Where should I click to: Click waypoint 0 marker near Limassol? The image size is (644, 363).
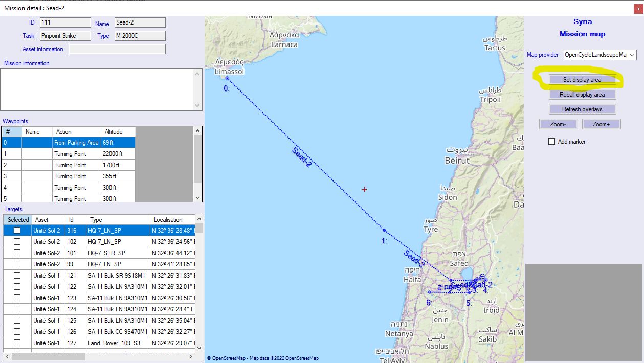227,78
